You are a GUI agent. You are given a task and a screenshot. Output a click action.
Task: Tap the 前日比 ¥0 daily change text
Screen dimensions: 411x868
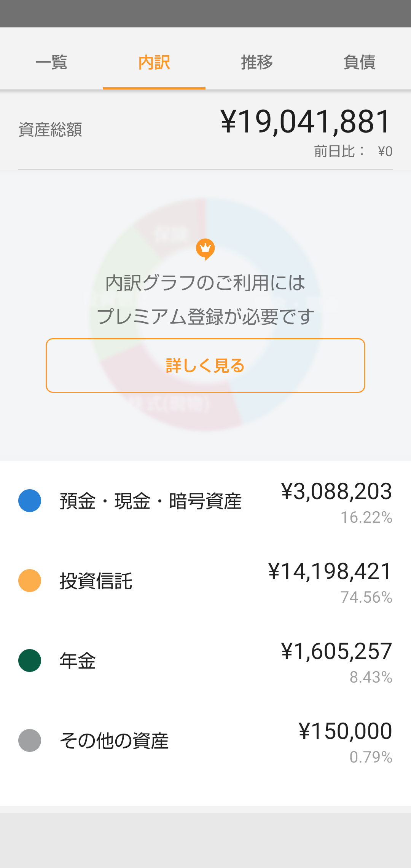pyautogui.click(x=353, y=152)
